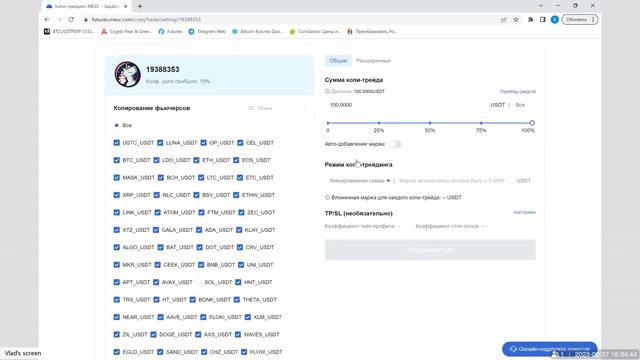Click the margin amount input field
640x360 pixels.
pos(452,180)
